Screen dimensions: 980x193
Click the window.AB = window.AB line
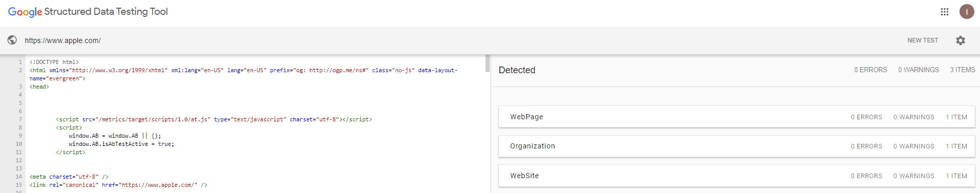click(115, 136)
